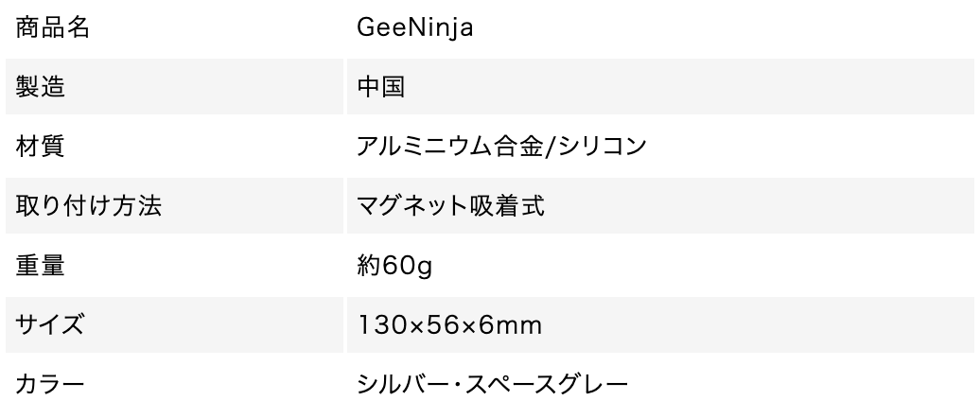This screenshot has width=980, height=418.
Task: Click the 約60g weight value
Action: coord(394,267)
